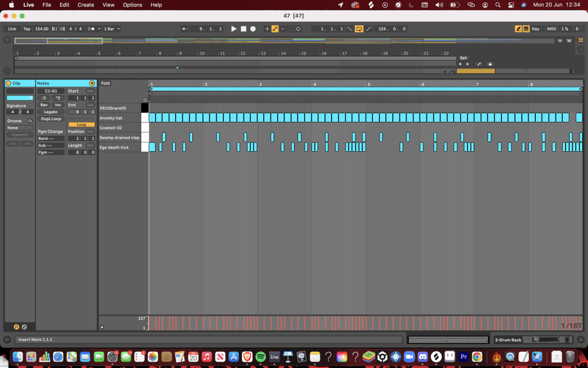Click the arrangement overview thumbnail

(285, 41)
